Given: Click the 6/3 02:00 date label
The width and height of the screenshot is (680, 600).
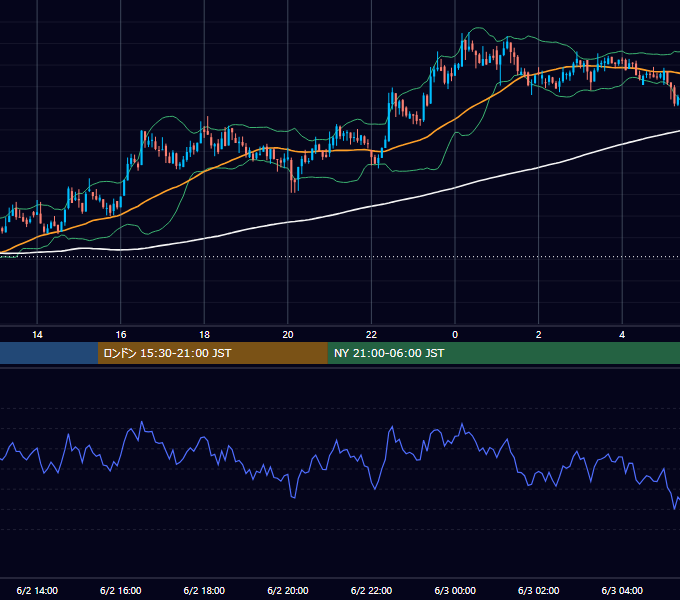Looking at the screenshot, I should pos(539,590).
